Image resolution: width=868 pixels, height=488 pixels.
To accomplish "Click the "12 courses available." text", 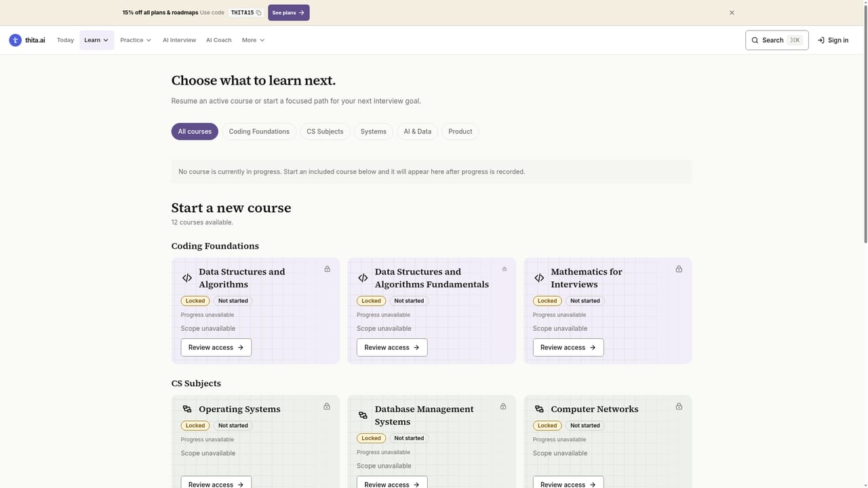I will 202,222.
